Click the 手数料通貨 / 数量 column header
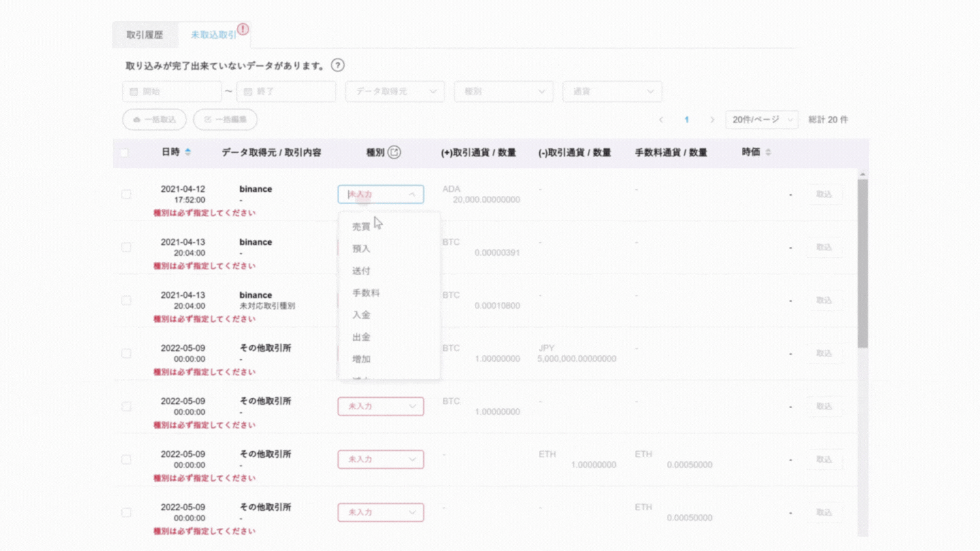 (x=671, y=153)
